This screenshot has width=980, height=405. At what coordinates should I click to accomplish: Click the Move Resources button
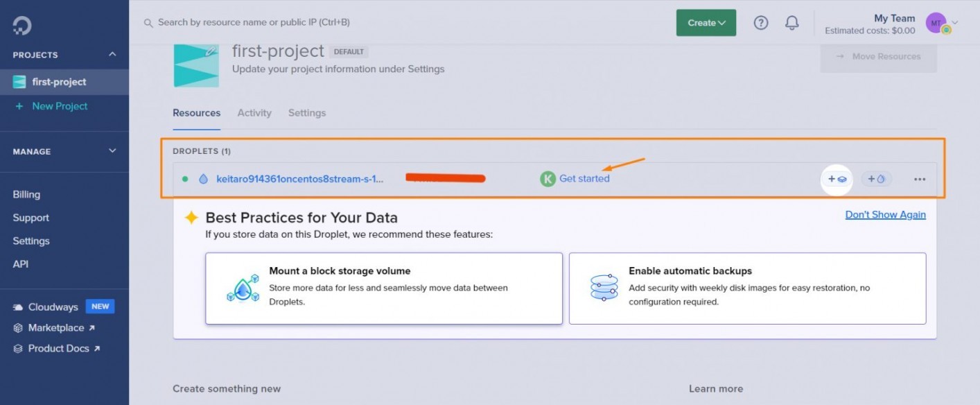coord(879,57)
